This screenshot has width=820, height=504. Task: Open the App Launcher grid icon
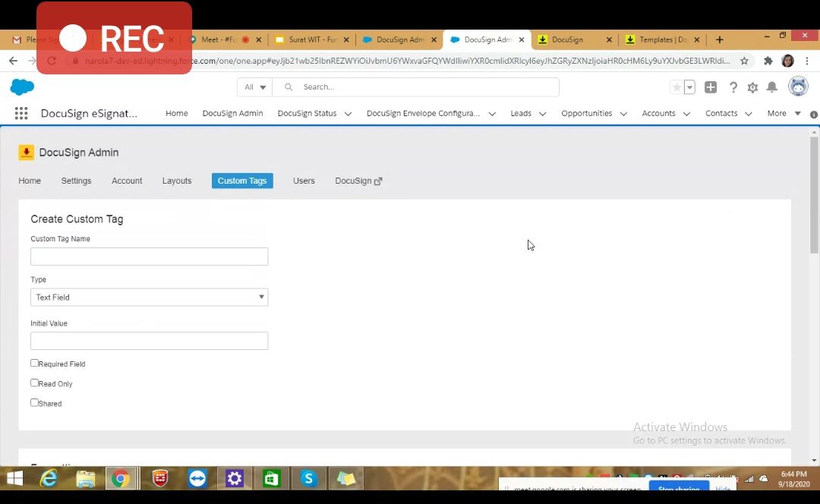[x=21, y=113]
